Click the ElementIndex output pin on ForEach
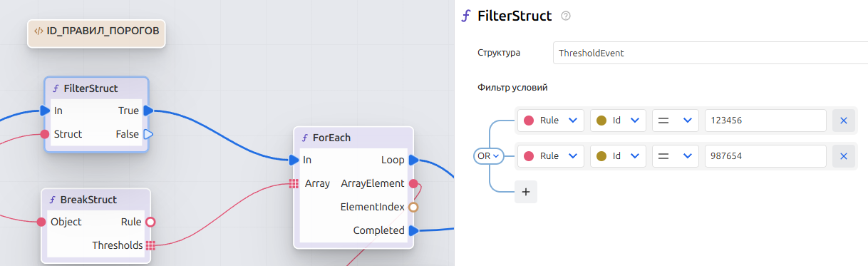The height and width of the screenshot is (266, 868). coord(413,207)
